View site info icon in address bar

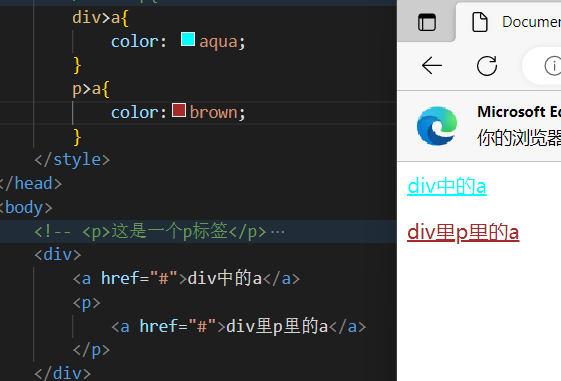pos(553,66)
